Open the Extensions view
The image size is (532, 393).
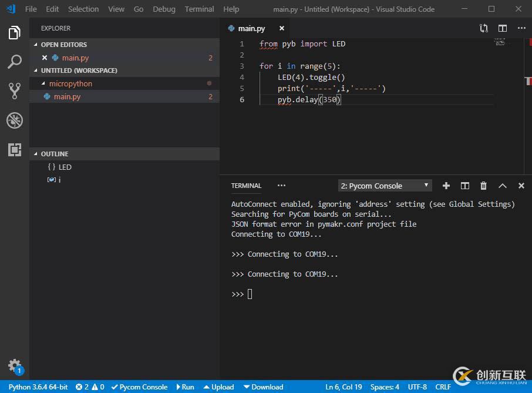(x=14, y=150)
